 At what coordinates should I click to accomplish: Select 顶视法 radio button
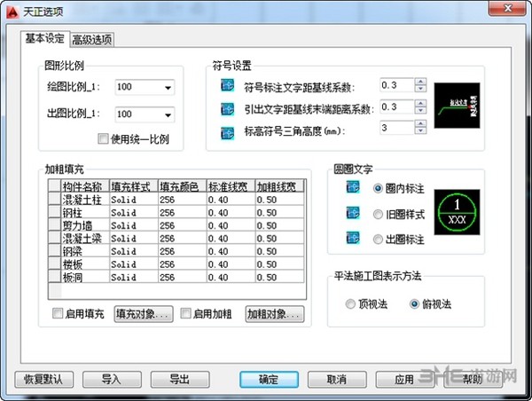pyautogui.click(x=350, y=304)
